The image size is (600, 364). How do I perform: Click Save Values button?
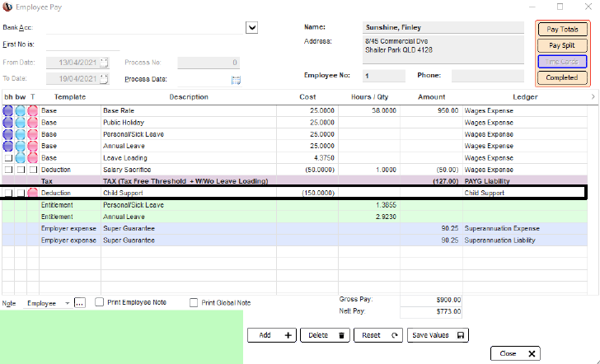[438, 335]
